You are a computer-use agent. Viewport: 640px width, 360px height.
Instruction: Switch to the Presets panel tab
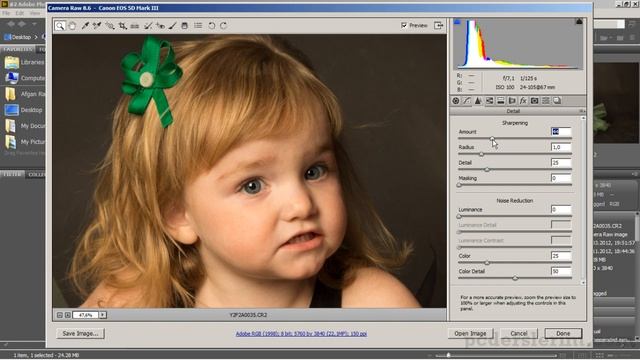(x=546, y=100)
